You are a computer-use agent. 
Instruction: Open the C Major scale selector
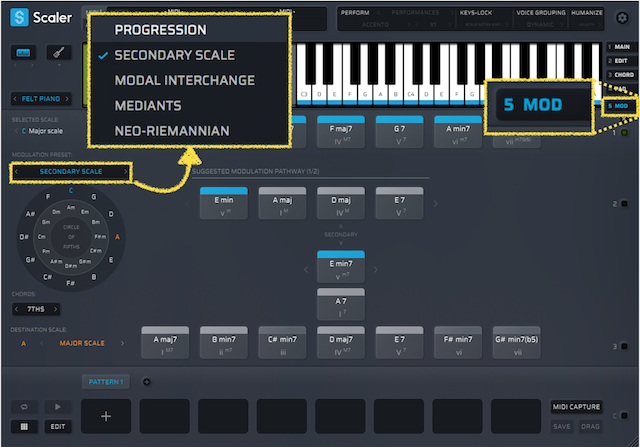(42, 131)
